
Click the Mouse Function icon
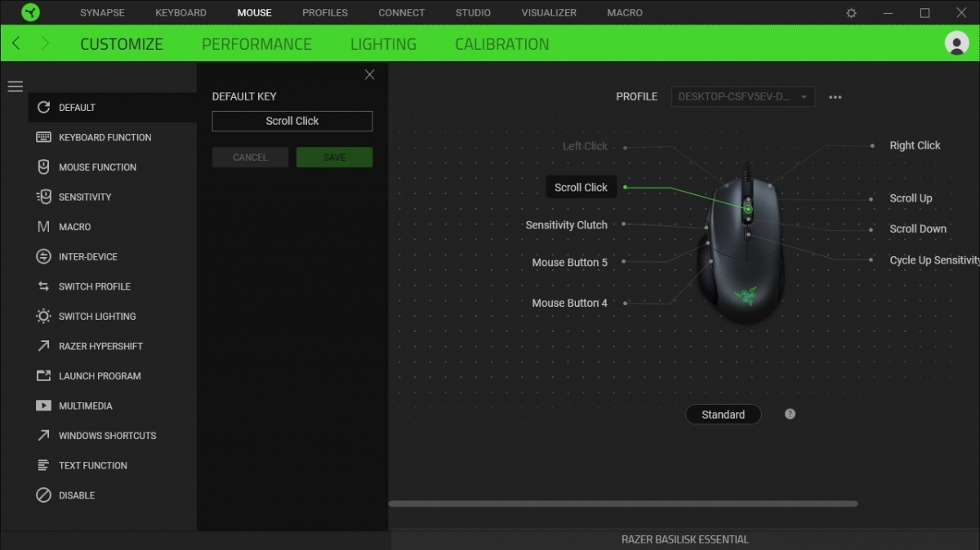tap(43, 166)
